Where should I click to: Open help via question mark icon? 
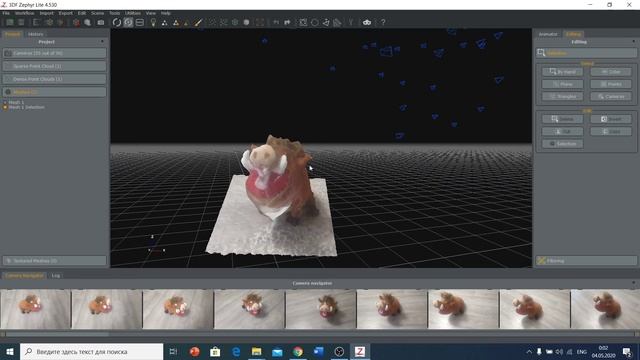[383, 22]
